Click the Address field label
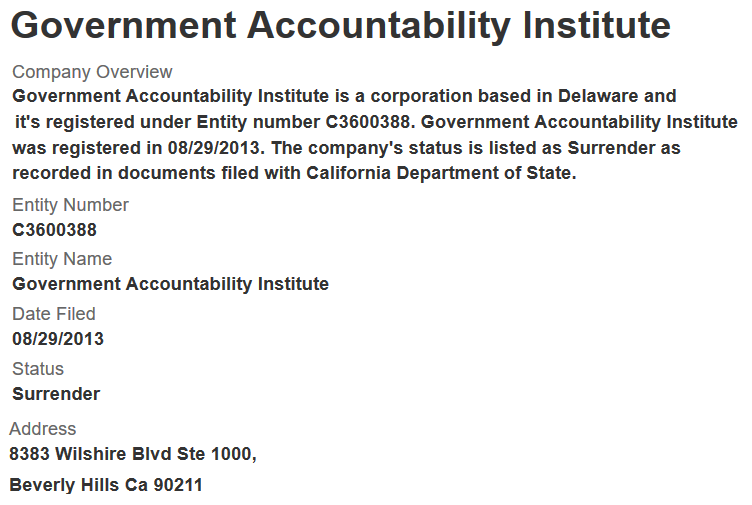Viewport: 752px width, 505px height. coord(42,429)
